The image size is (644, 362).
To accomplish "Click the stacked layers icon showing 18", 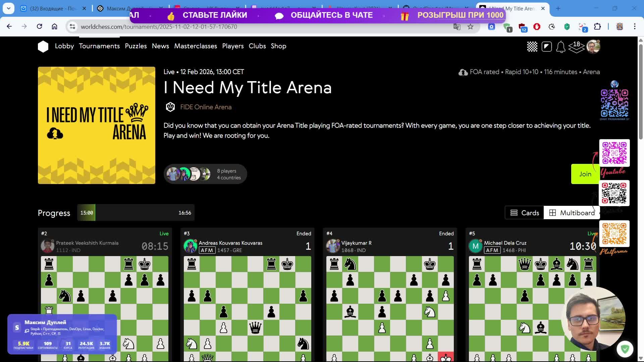I will point(576,47).
